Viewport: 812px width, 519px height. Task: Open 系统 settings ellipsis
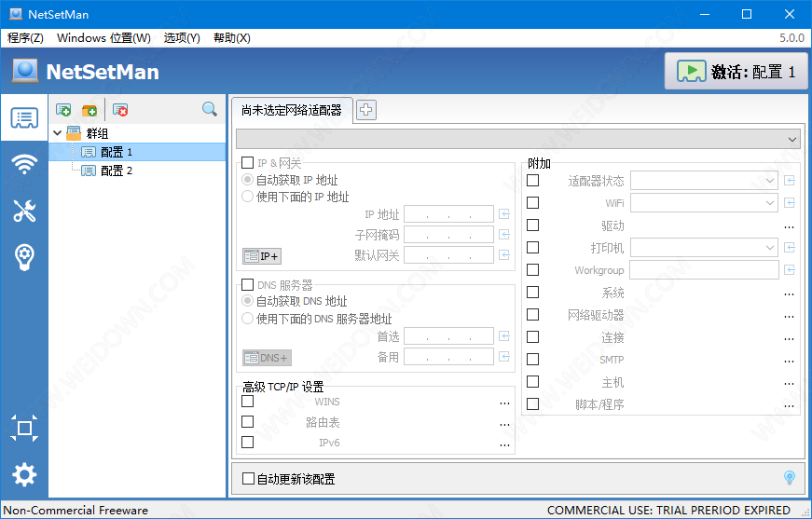click(x=789, y=294)
